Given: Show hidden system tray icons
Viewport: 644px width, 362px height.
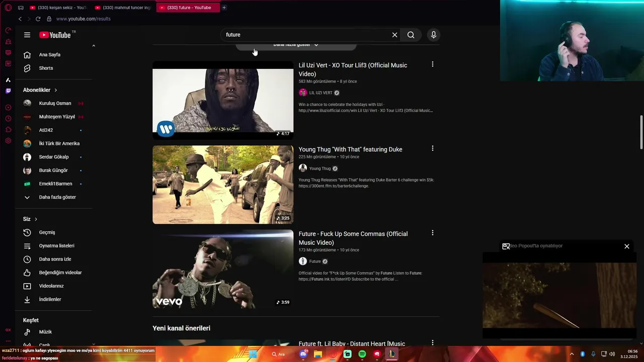Looking at the screenshot, I should pos(572,354).
